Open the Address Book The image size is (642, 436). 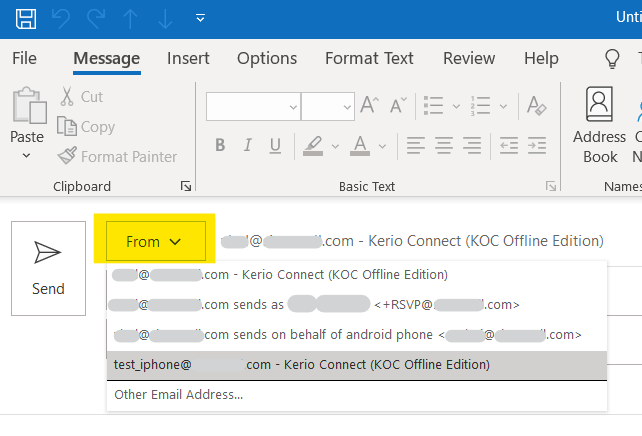click(x=599, y=125)
